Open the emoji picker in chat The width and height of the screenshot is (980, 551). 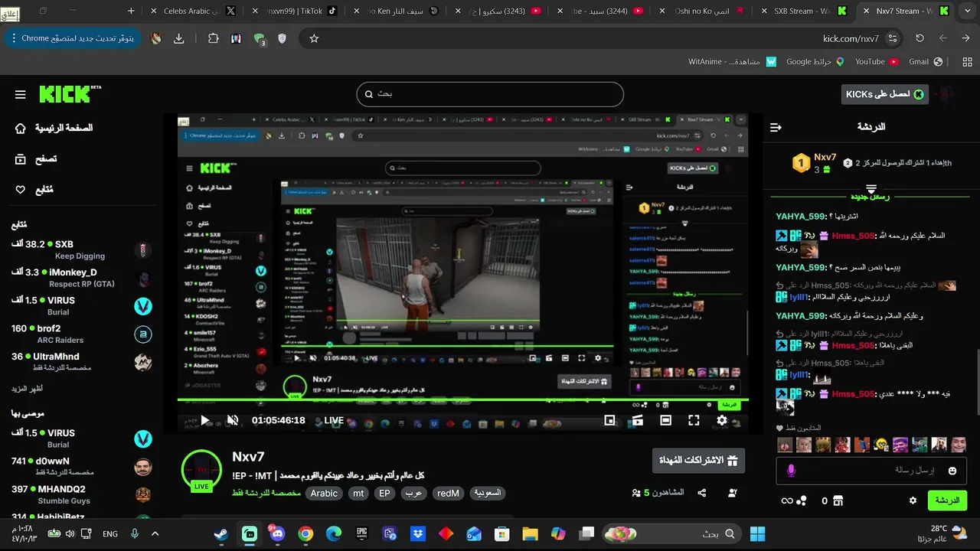952,471
